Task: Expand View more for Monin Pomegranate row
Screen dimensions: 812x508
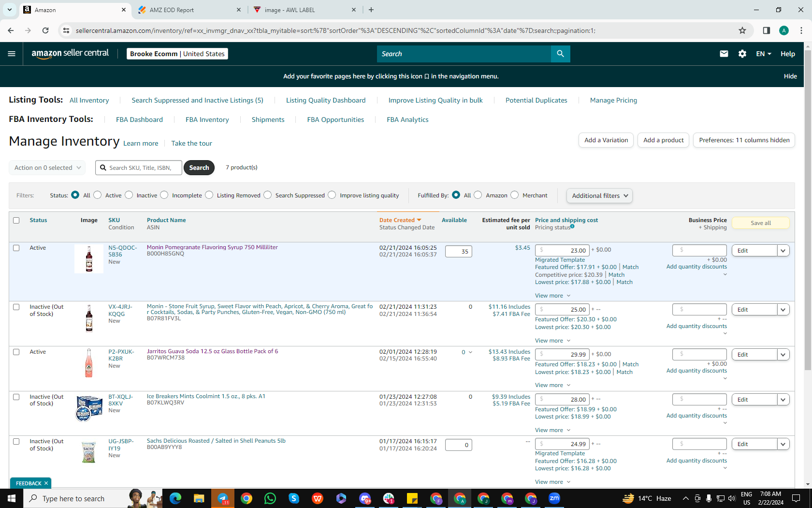Action: point(552,296)
